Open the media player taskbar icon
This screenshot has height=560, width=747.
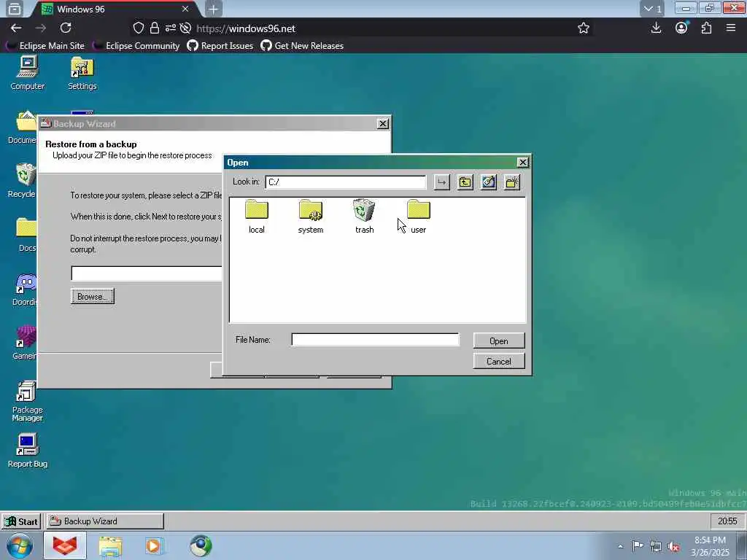(154, 545)
